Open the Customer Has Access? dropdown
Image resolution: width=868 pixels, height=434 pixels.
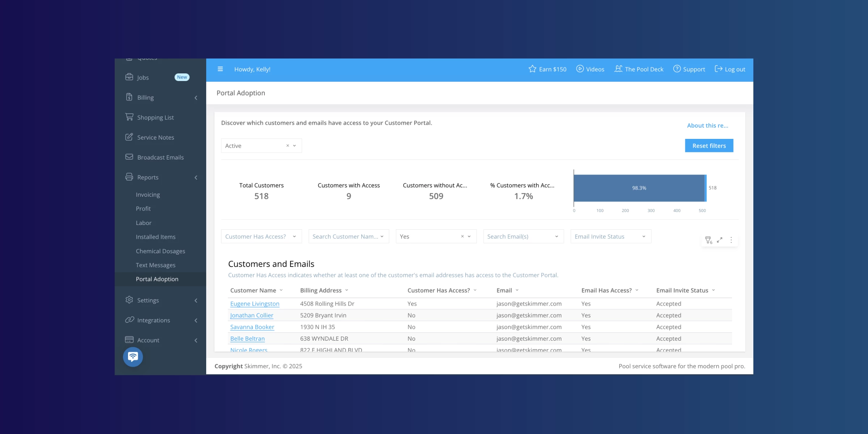click(x=261, y=237)
